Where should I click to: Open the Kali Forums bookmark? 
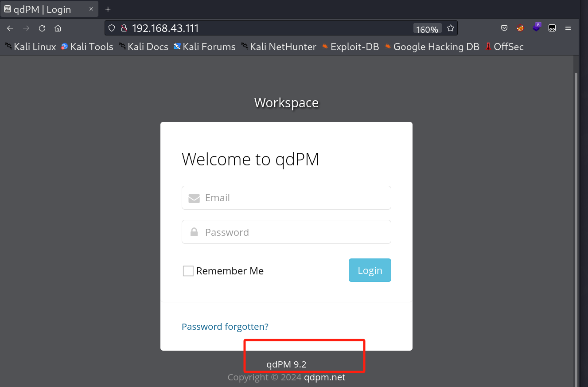[204, 47]
